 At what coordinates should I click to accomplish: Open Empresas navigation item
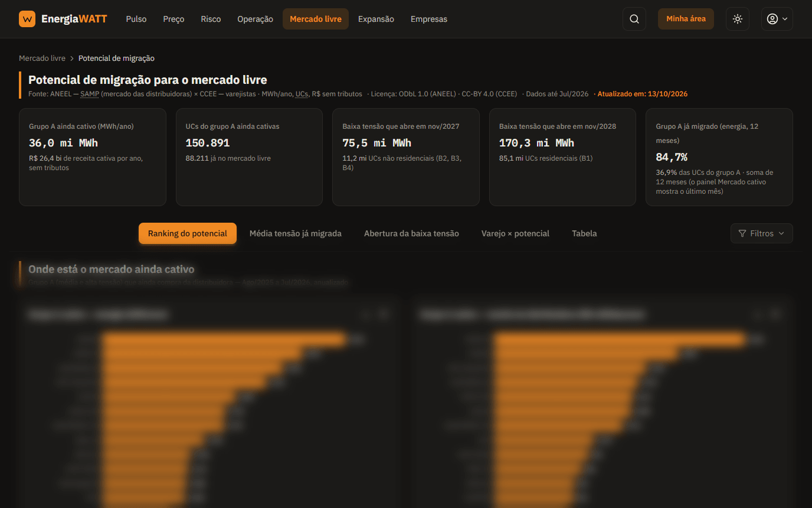[x=429, y=19]
